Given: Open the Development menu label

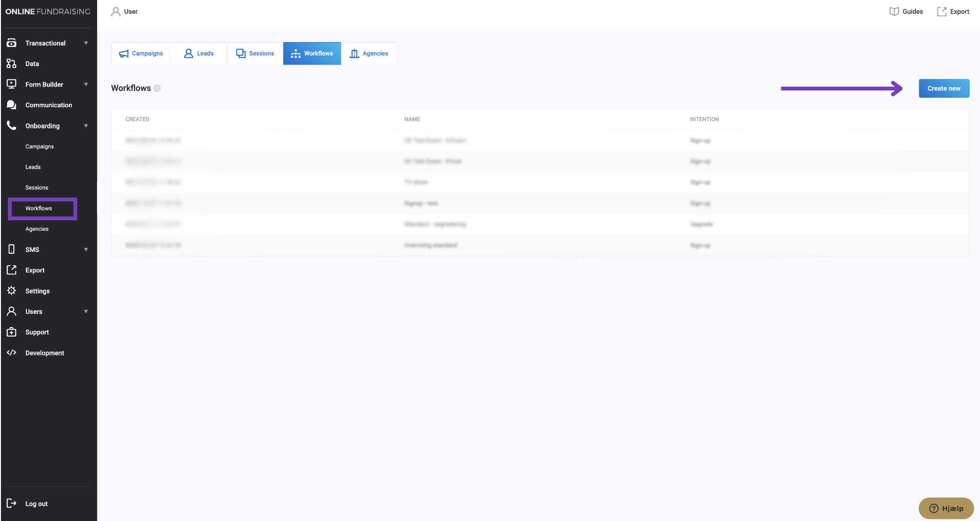Looking at the screenshot, I should pyautogui.click(x=45, y=353).
